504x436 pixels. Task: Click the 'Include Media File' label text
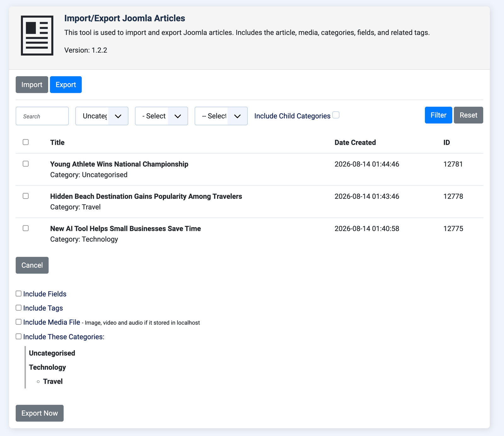[x=52, y=322]
